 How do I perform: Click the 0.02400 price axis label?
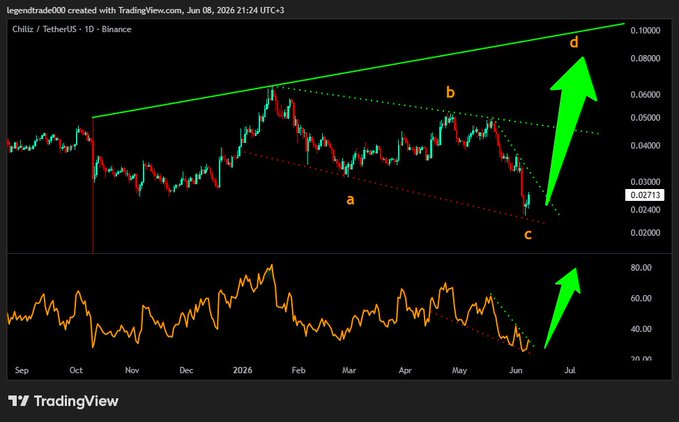[645, 210]
